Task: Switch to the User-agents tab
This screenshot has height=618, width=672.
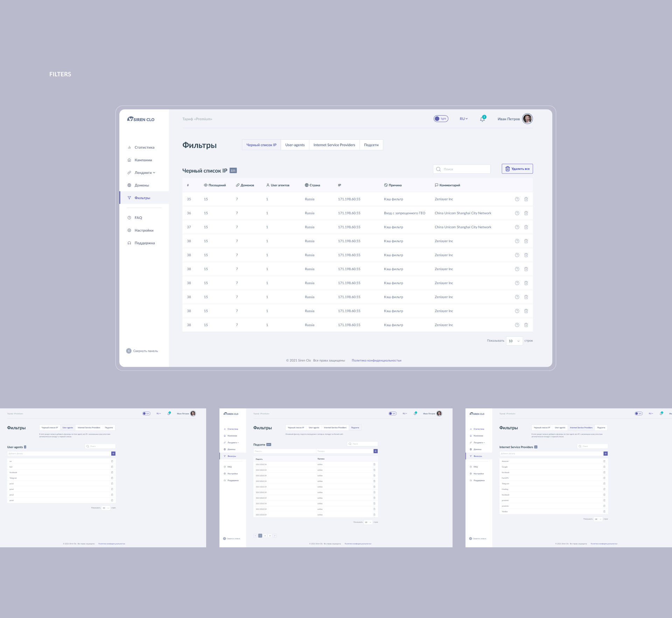Action: pos(295,145)
